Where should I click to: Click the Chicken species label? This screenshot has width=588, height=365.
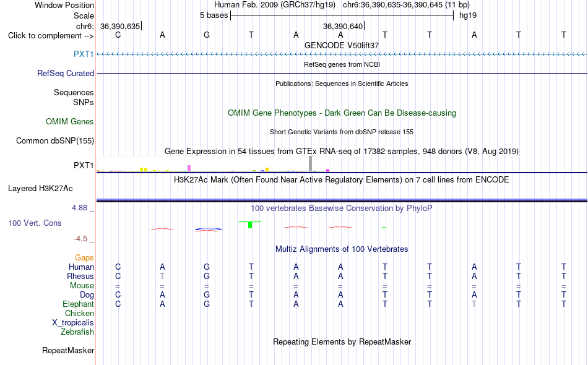(x=79, y=313)
